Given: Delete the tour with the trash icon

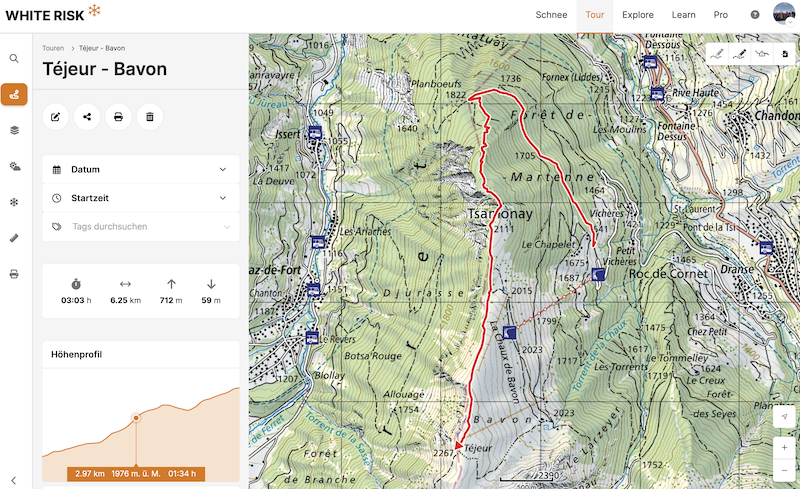Looking at the screenshot, I should pos(149,117).
